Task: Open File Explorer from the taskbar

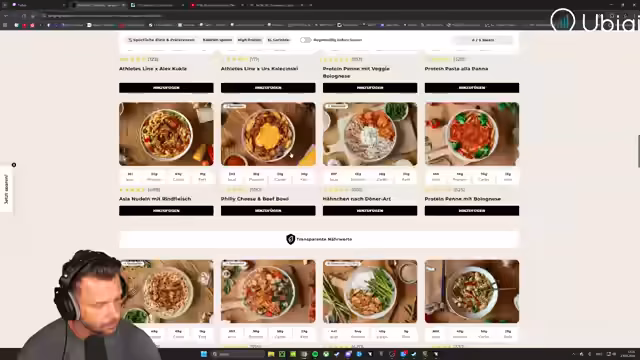Action: coord(271,354)
